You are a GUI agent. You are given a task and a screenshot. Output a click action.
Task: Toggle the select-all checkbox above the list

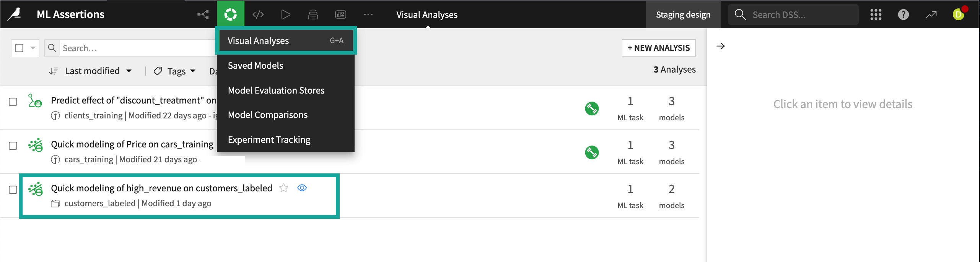tap(18, 48)
